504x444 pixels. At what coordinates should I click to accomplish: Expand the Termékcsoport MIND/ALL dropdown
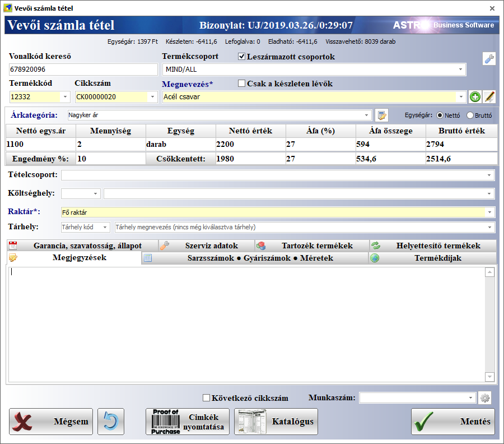[x=461, y=70]
